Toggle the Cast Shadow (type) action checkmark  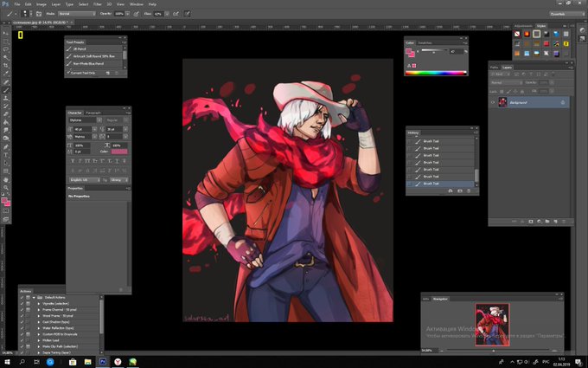tap(22, 322)
